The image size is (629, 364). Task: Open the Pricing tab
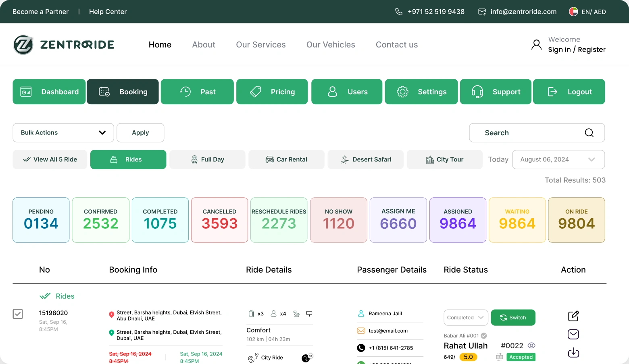coord(272,92)
